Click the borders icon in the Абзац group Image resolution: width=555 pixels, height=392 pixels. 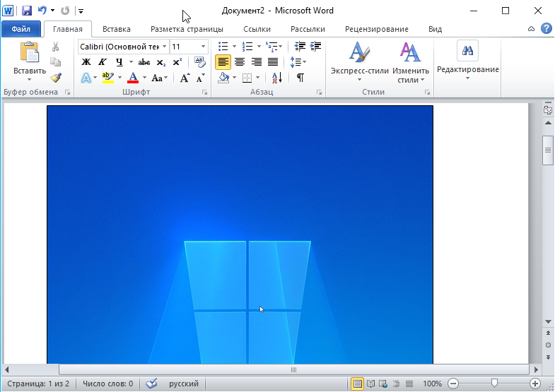pos(247,78)
